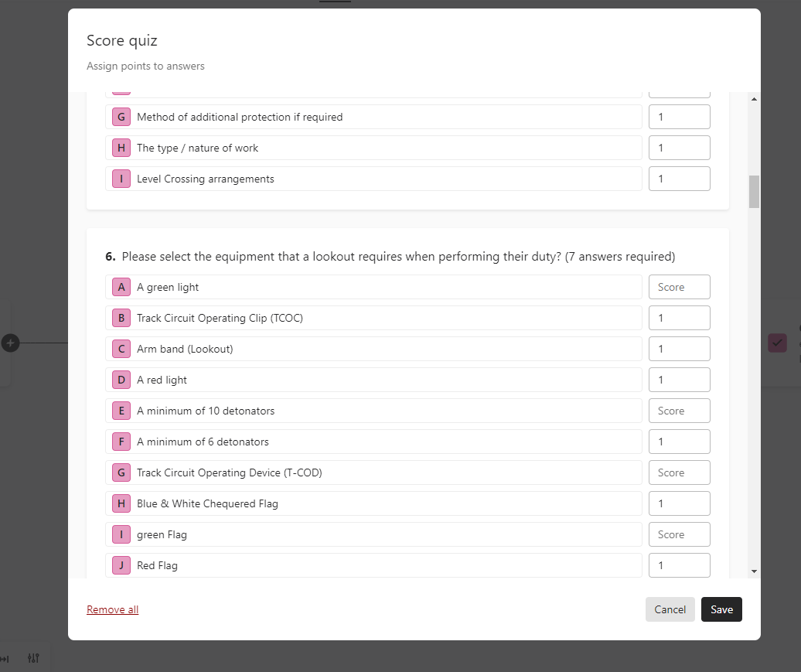801x672 pixels.
Task: Edit score for The type / nature of work
Action: coord(680,148)
